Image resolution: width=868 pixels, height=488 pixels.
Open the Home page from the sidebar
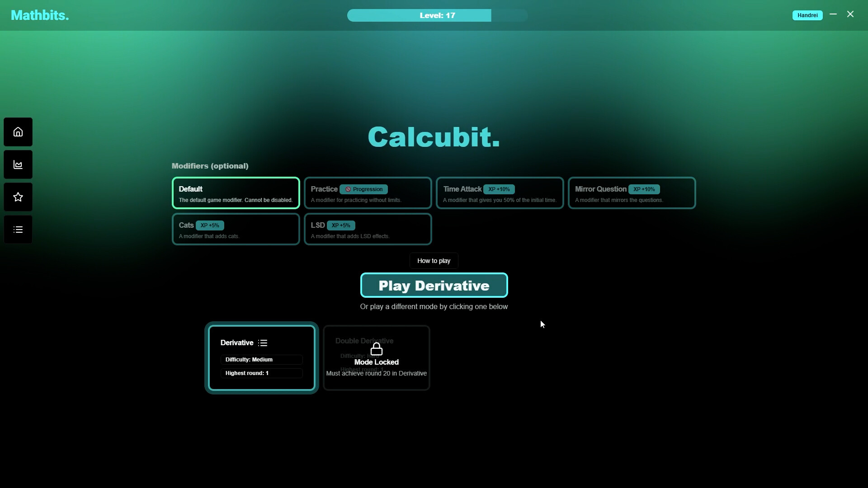click(18, 131)
